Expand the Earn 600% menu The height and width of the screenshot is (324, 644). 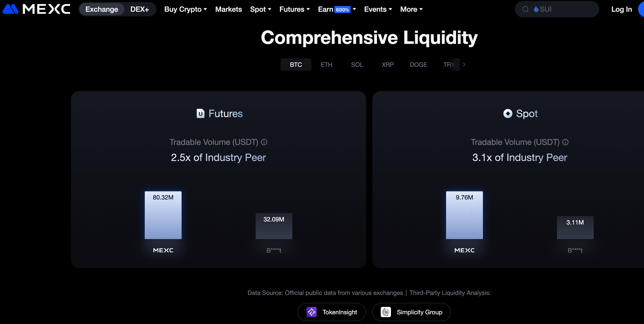tap(337, 9)
